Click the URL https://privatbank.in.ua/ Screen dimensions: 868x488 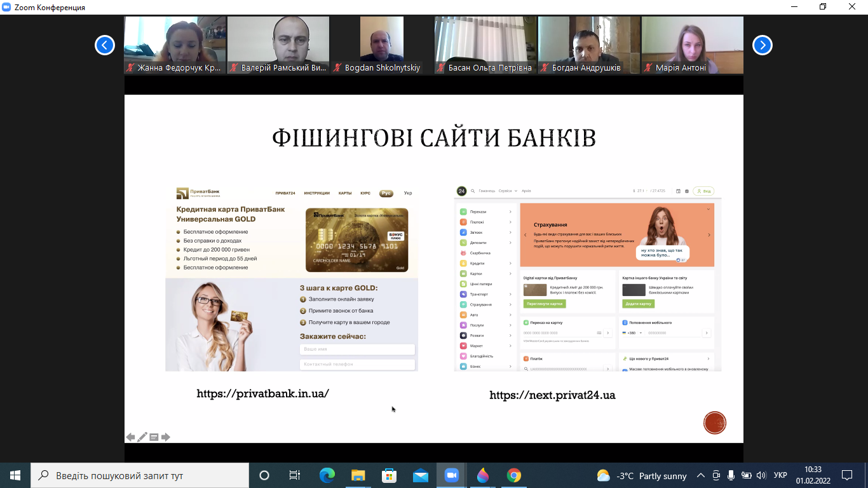262,393
